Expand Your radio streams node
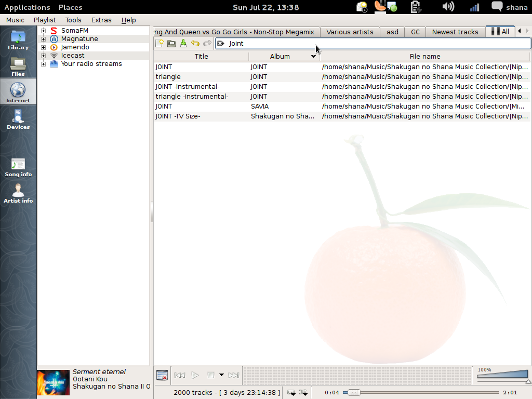The height and width of the screenshot is (399, 532). [x=44, y=64]
